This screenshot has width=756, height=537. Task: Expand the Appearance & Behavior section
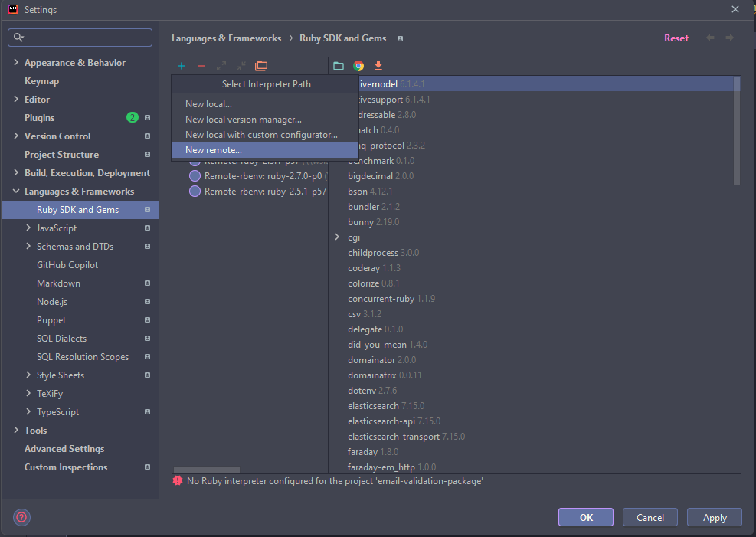click(17, 62)
